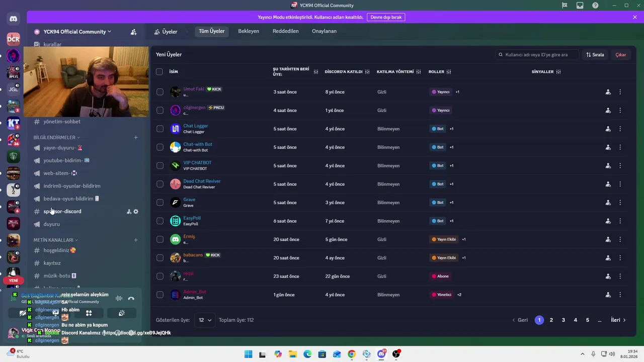644x362 pixels.
Task: Open File Explorer from the taskbar
Action: tap(293, 354)
